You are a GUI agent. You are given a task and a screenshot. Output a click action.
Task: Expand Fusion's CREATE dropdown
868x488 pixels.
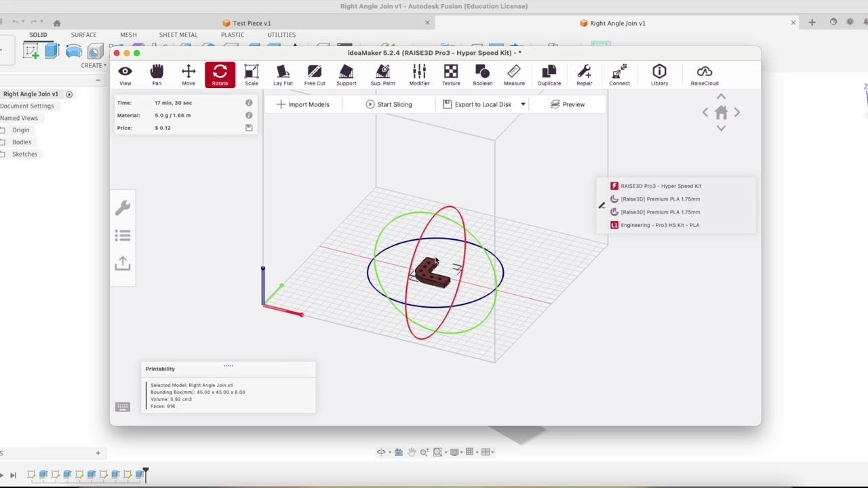(93, 66)
